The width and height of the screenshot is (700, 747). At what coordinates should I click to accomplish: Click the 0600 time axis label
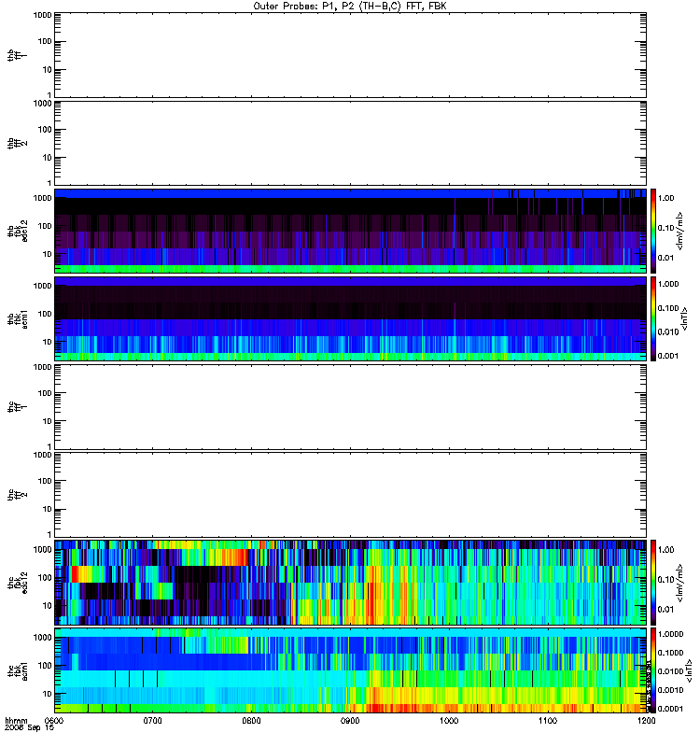point(54,721)
